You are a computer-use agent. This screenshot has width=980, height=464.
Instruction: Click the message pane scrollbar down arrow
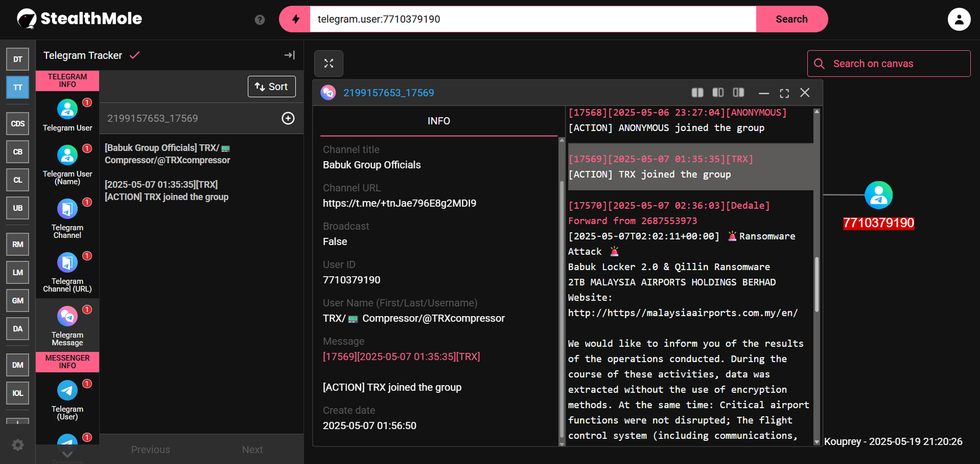[x=816, y=441]
